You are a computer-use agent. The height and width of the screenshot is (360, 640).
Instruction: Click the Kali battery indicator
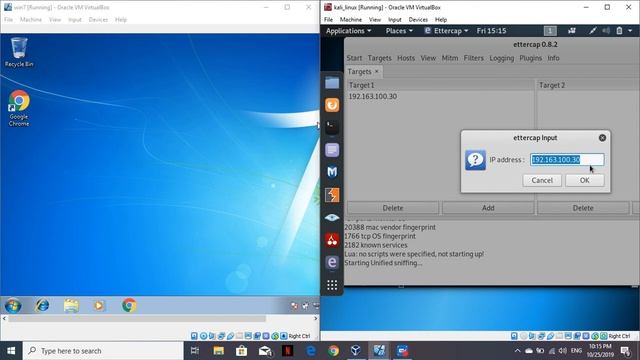click(619, 31)
